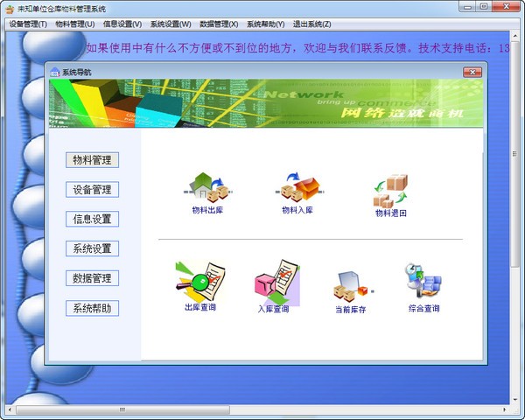Image resolution: width=525 pixels, height=420 pixels.
Task: Switch to 设备管理 sidebar button
Action: (x=92, y=190)
